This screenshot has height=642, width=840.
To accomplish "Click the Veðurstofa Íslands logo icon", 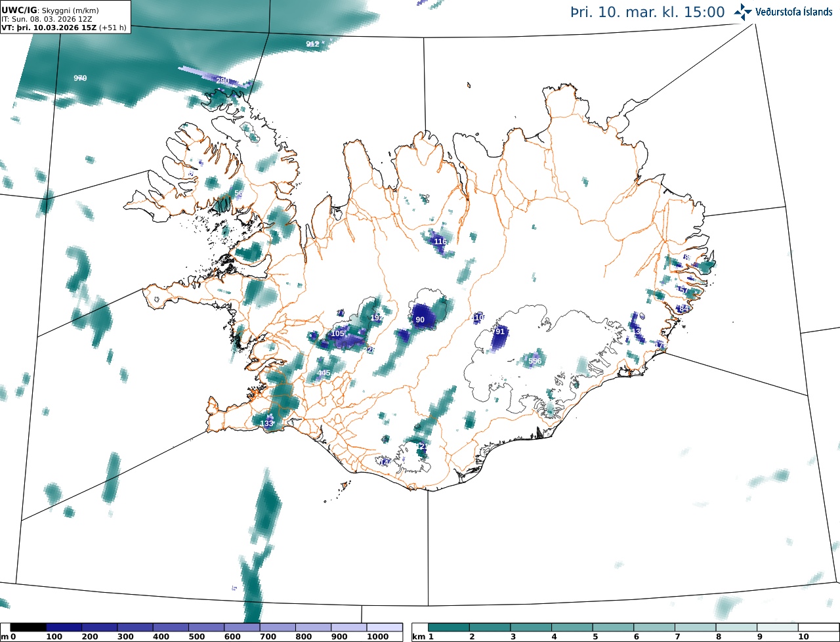I will 744,12.
